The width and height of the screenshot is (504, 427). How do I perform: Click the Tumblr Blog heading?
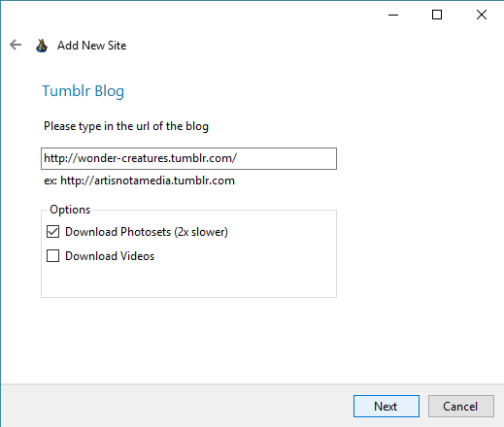point(83,91)
